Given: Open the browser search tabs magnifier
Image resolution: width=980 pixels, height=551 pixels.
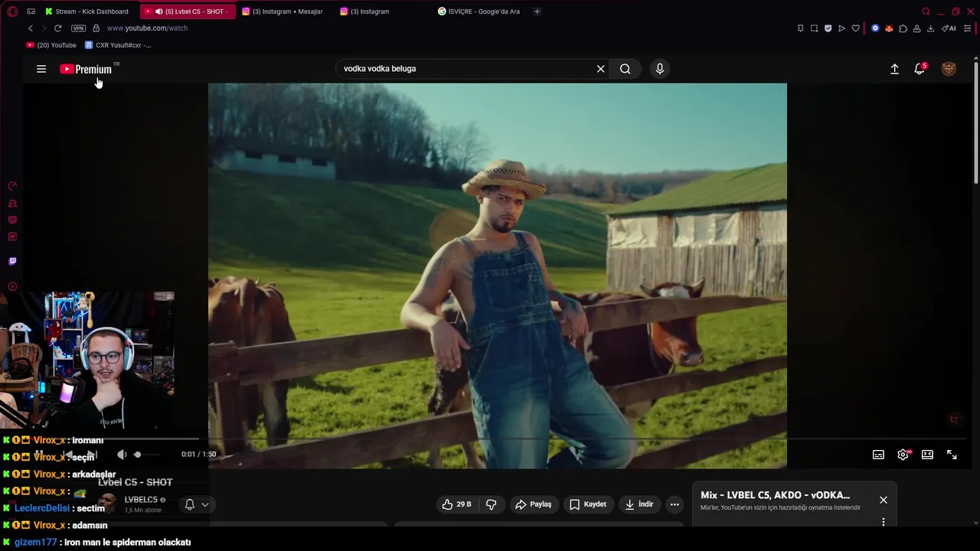Looking at the screenshot, I should pos(926,11).
